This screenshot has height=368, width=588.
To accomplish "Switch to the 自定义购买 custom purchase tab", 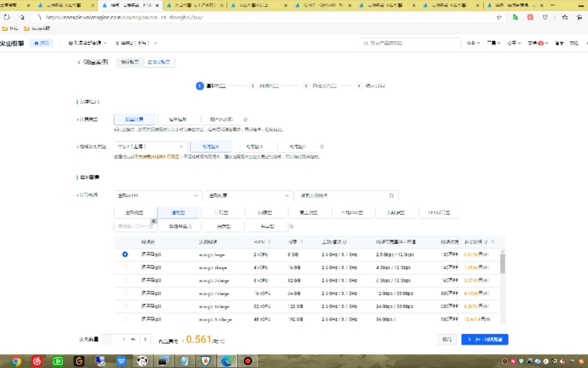I will coord(159,62).
